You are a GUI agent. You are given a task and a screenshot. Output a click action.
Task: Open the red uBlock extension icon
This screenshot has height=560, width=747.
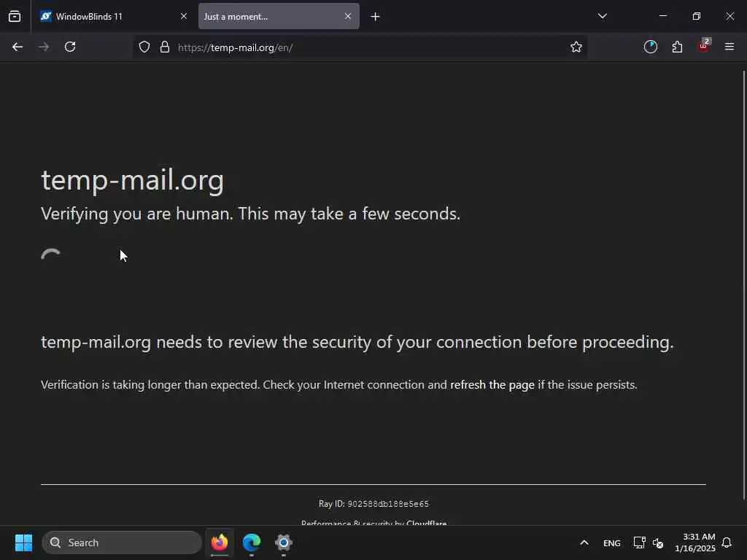(x=704, y=46)
